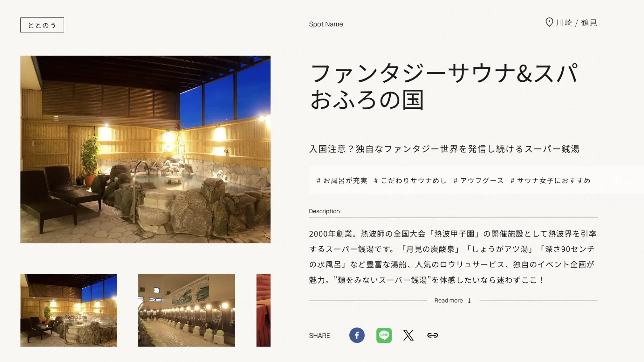Click the down arrow beside Read more

469,301
